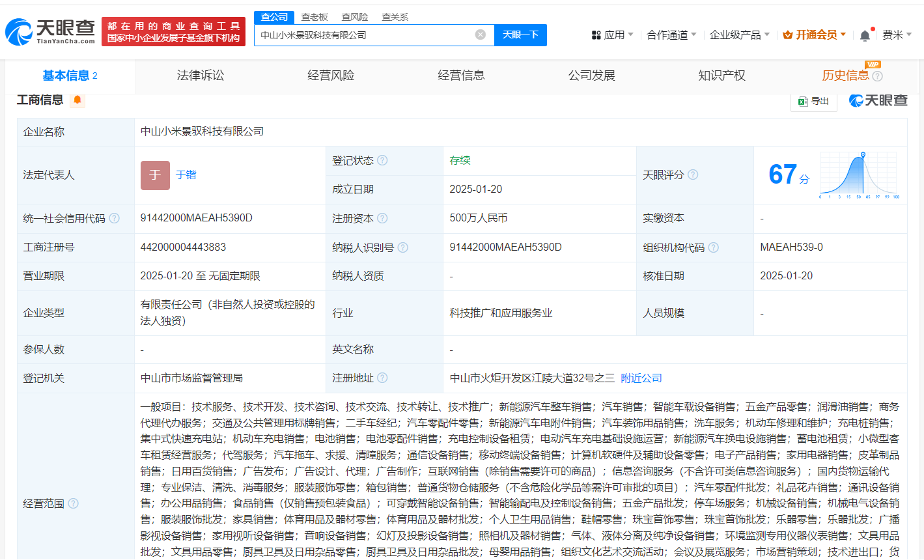Select the 查老板 tab
This screenshot has width=924, height=560.
[315, 17]
